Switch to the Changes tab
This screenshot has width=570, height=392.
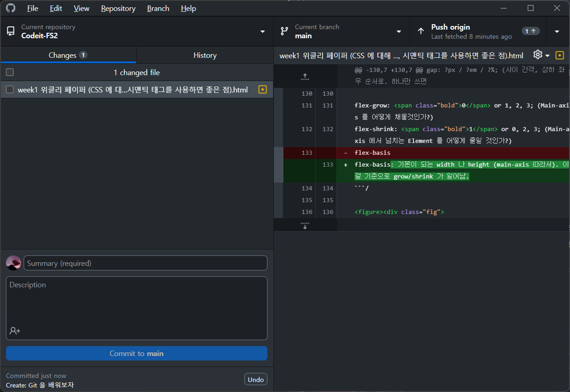[68, 55]
